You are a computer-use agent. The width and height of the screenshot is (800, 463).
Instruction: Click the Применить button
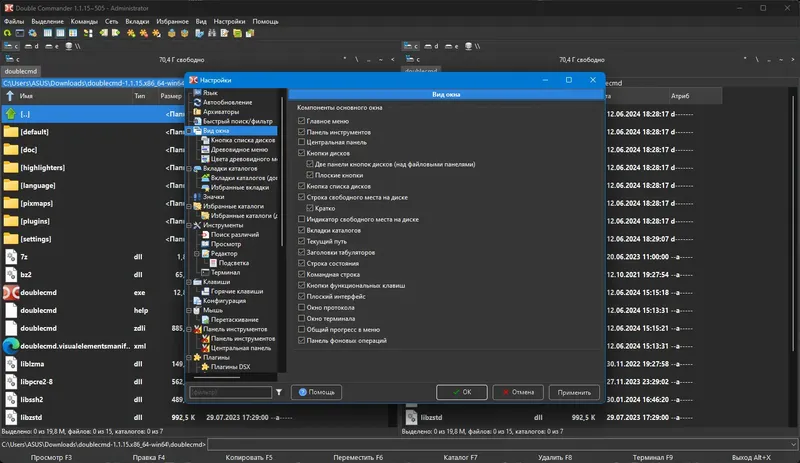[x=574, y=393]
